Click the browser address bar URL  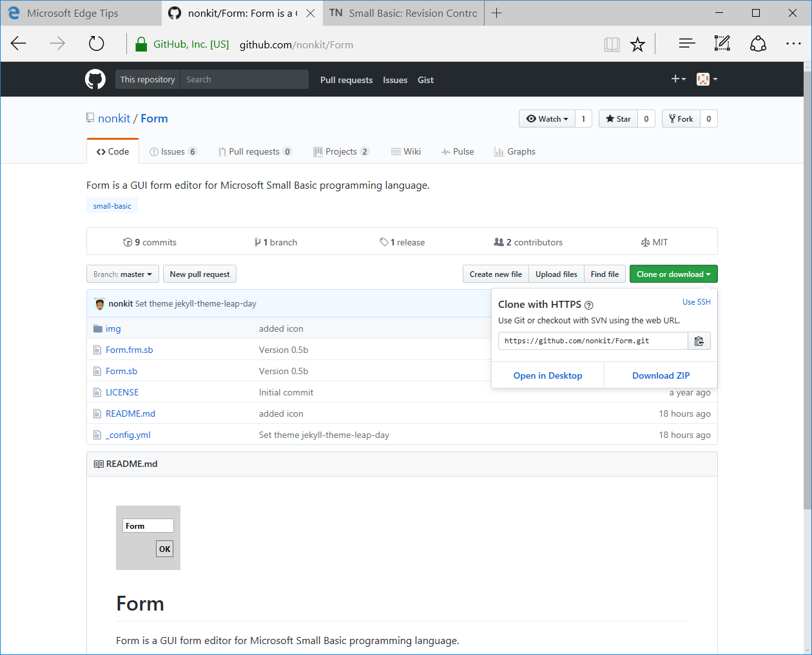coord(296,44)
